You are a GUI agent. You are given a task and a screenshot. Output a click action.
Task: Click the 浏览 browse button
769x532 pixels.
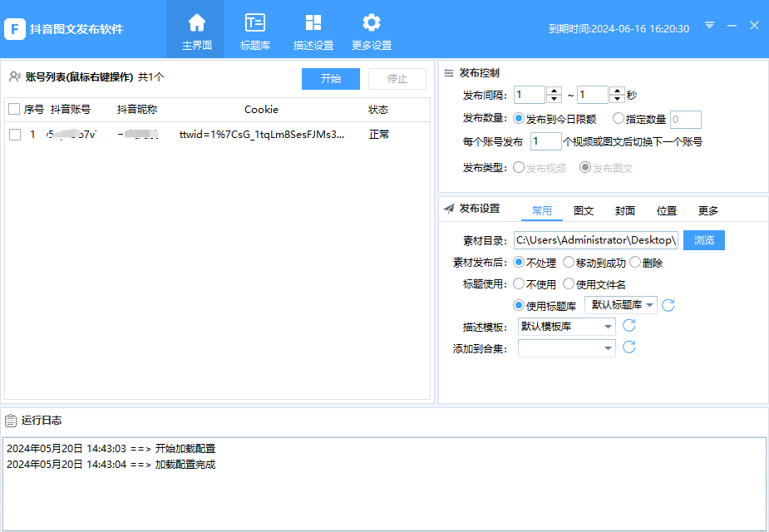(x=702, y=240)
